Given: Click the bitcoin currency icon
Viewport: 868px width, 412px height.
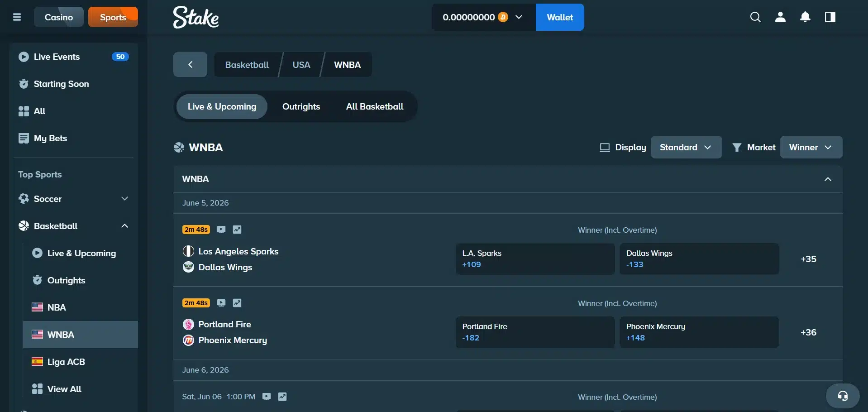Looking at the screenshot, I should 503,17.
